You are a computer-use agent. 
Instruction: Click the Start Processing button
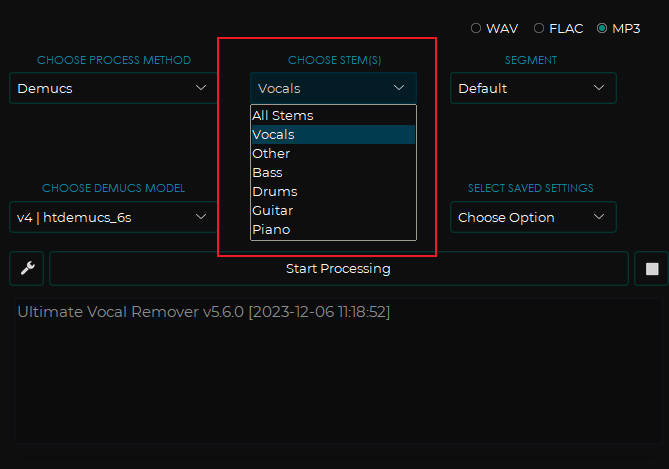pyautogui.click(x=338, y=269)
